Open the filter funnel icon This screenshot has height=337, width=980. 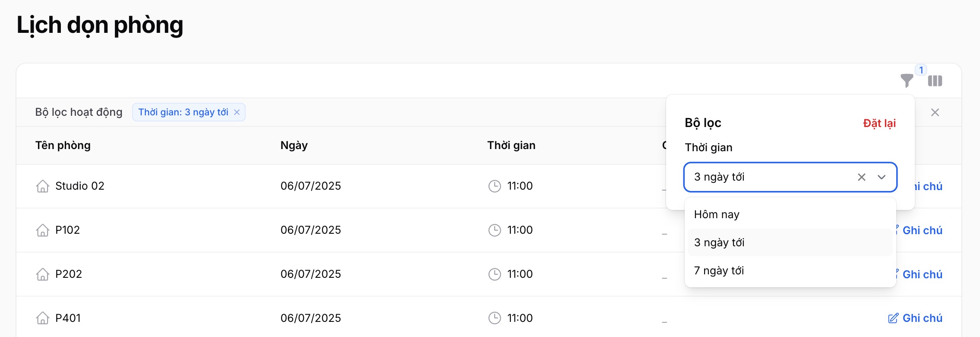907,81
